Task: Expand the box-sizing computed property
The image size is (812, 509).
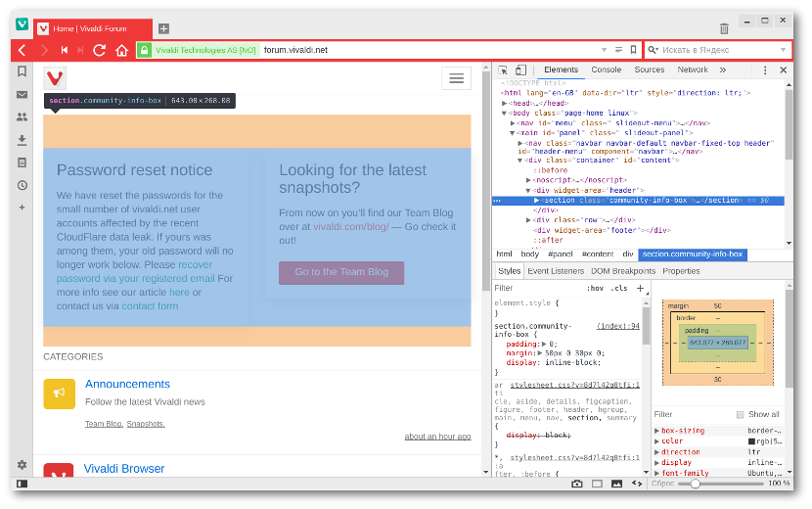Action: coord(656,431)
